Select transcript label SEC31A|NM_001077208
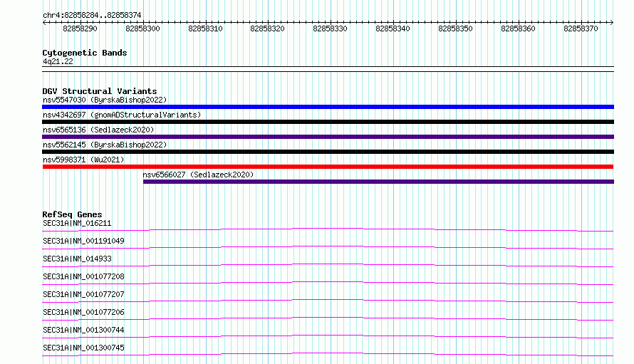 click(83, 276)
